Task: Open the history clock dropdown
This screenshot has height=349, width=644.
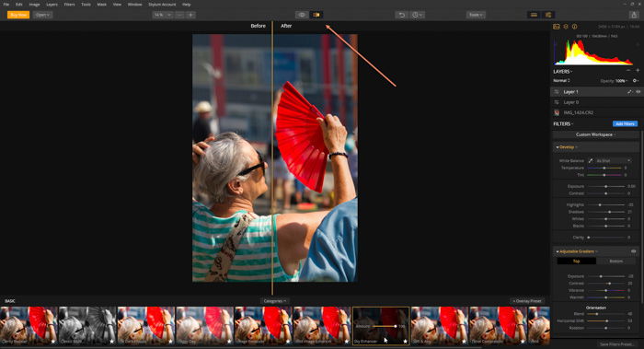Action: click(417, 15)
